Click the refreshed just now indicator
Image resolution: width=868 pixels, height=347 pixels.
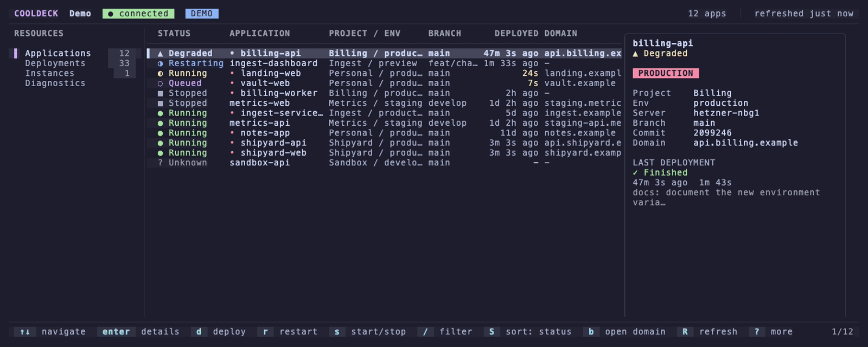[804, 14]
